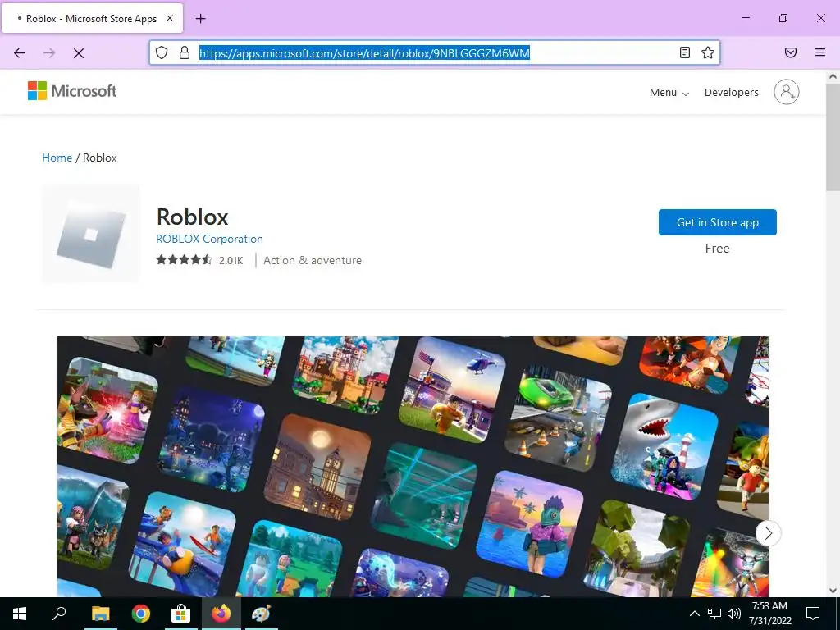Image resolution: width=840 pixels, height=630 pixels.
Task: Toggle reader view in address bar
Action: (x=685, y=52)
